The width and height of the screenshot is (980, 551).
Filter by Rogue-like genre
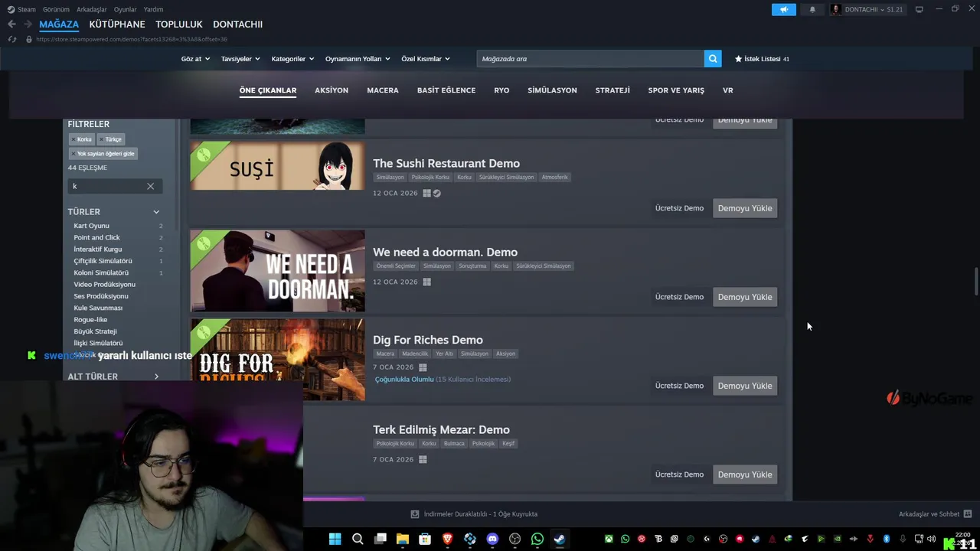(x=90, y=320)
